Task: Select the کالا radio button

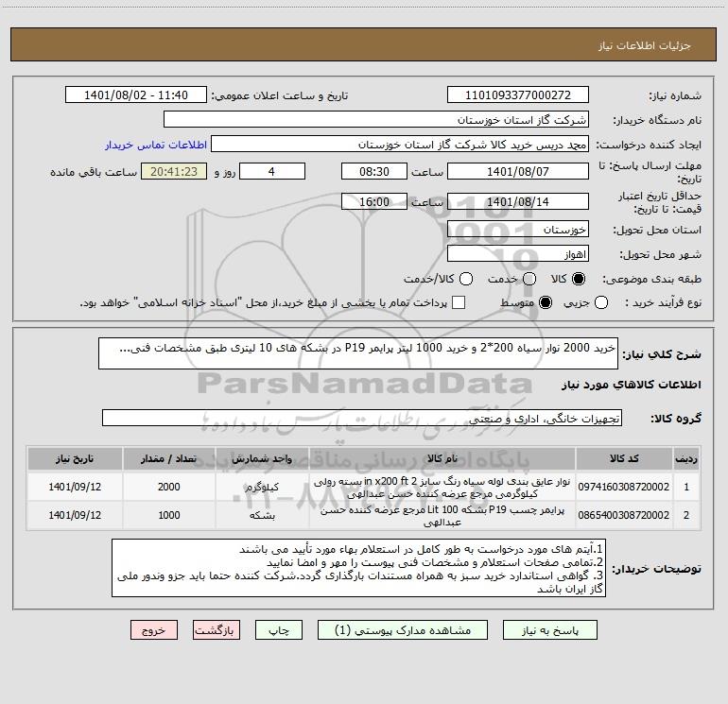Action: (579, 279)
